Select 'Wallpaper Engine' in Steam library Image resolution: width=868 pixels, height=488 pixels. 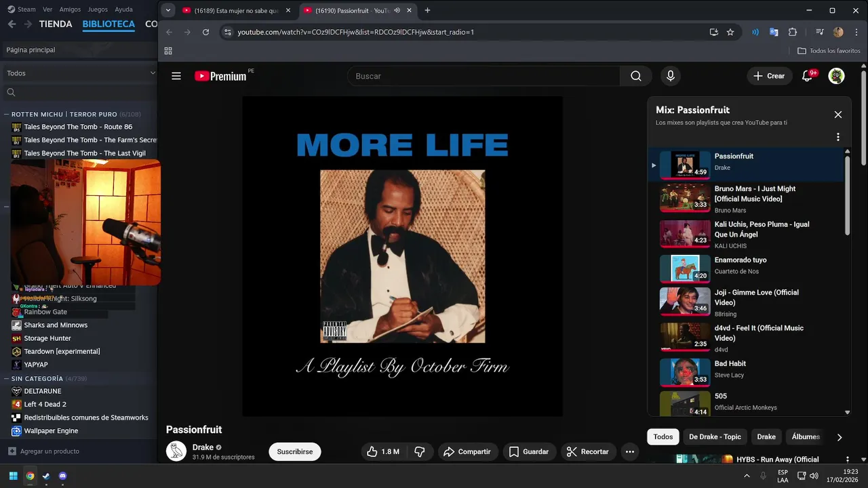click(x=51, y=431)
